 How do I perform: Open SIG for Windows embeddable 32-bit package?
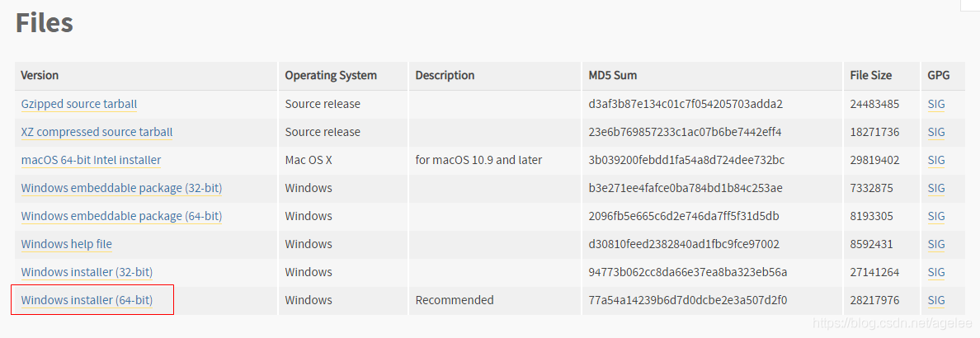936,188
